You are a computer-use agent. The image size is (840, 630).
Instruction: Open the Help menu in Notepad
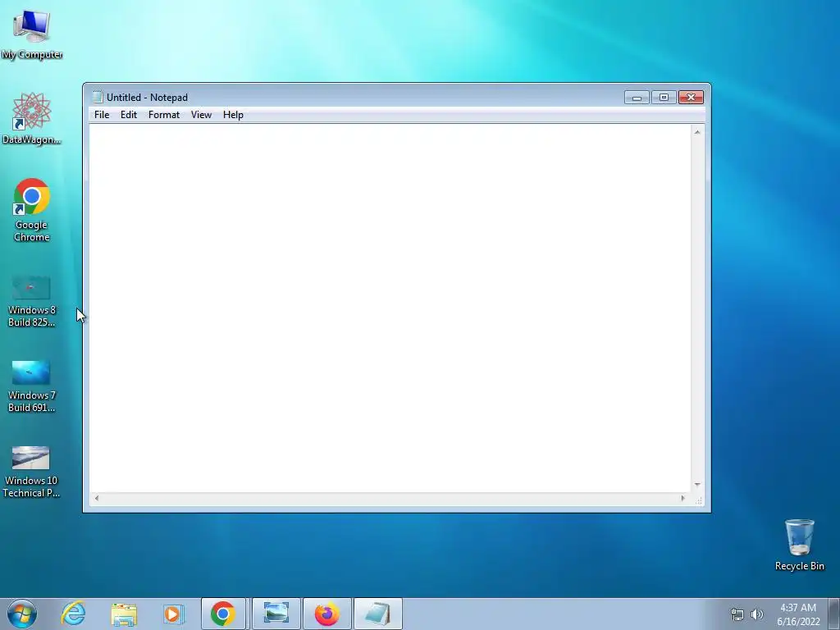(x=233, y=115)
